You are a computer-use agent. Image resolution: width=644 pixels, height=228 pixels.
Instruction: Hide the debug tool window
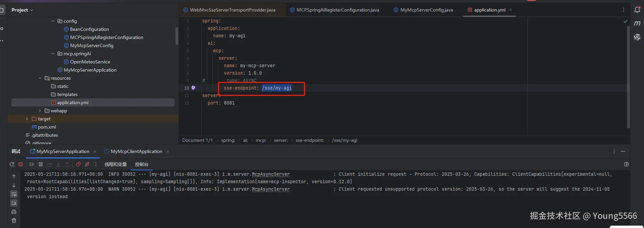tap(623, 151)
